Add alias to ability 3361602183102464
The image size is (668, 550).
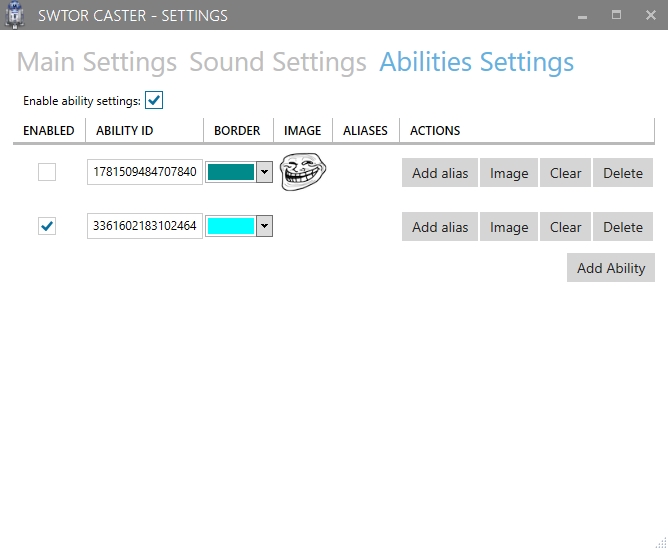(x=440, y=227)
